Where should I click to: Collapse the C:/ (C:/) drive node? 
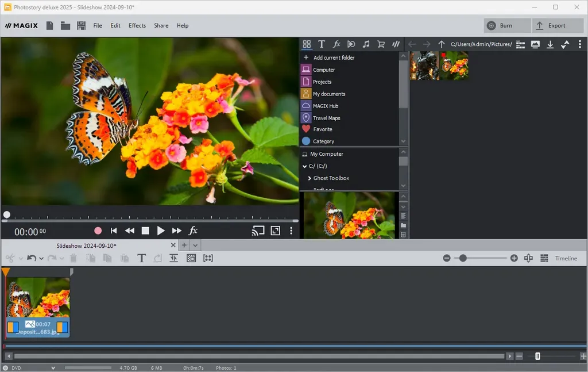[304, 166]
